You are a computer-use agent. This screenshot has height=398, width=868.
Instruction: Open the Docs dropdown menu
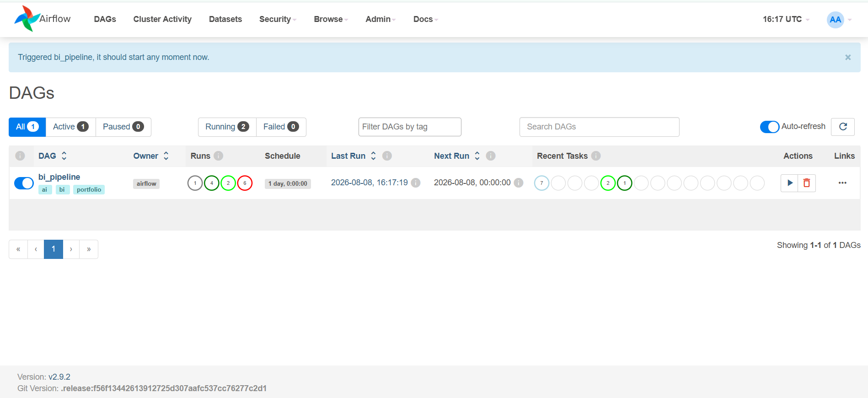tap(425, 19)
